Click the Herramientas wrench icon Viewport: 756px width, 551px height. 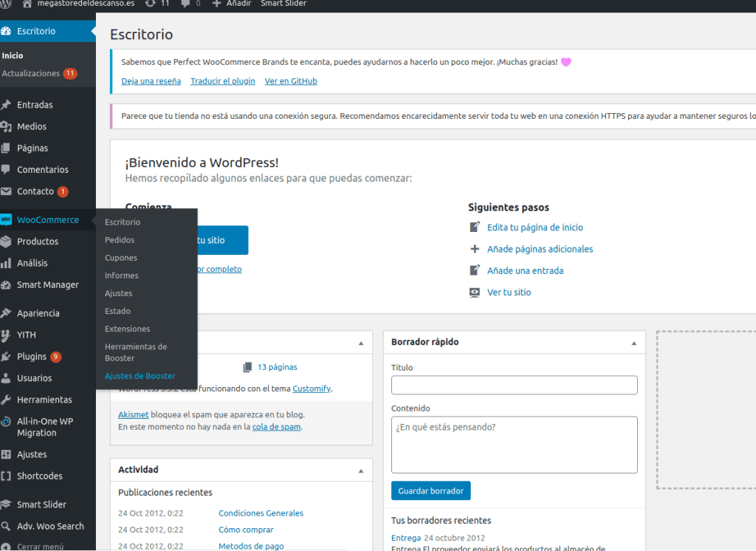point(6,400)
